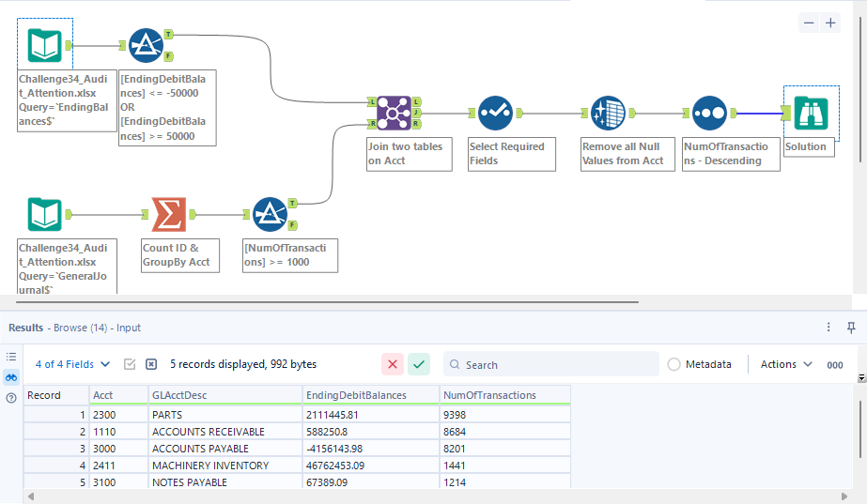
Task: Click the select-all fields checkbox icon
Action: click(x=131, y=364)
